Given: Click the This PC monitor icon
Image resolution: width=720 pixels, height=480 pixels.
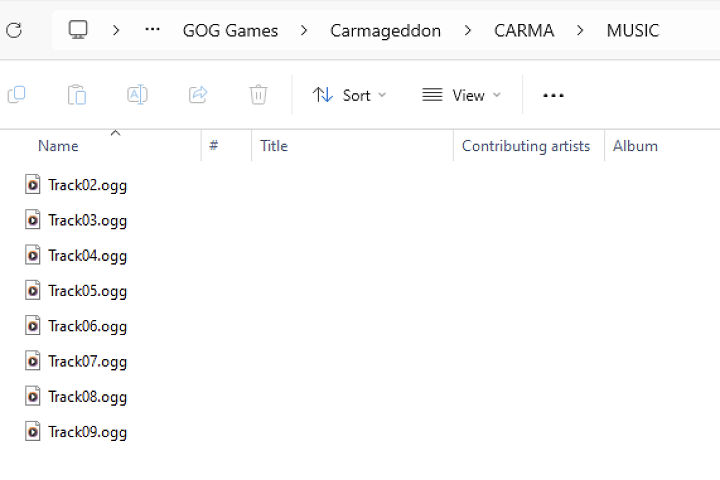Looking at the screenshot, I should pos(78,30).
